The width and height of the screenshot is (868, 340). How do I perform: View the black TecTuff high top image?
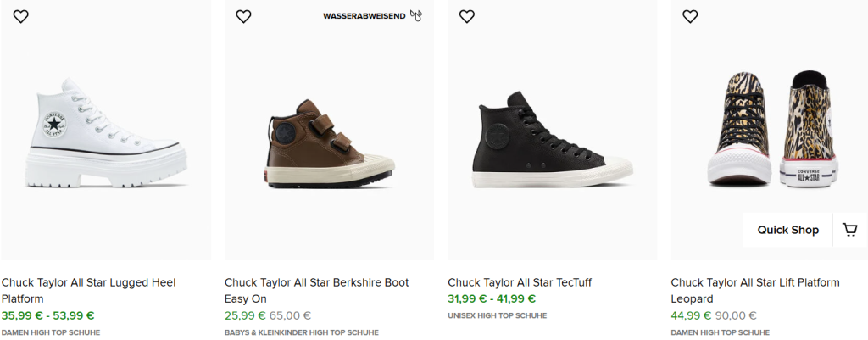pos(552,140)
